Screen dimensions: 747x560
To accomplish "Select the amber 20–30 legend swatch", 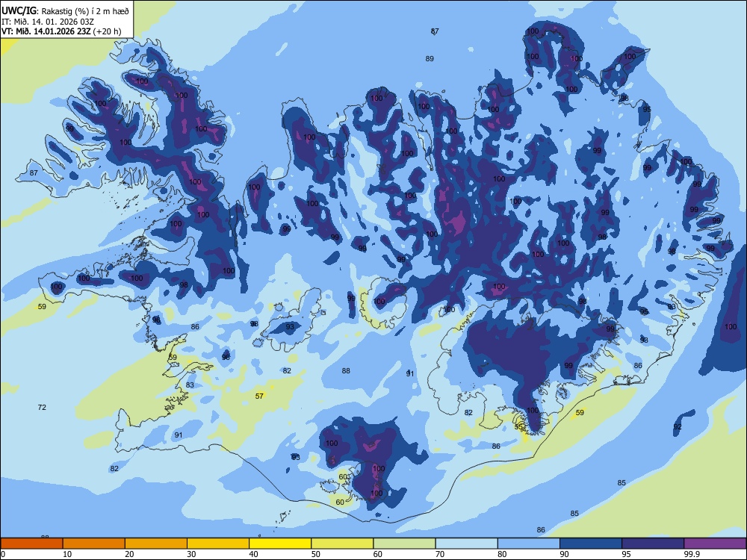I will coord(156,544).
